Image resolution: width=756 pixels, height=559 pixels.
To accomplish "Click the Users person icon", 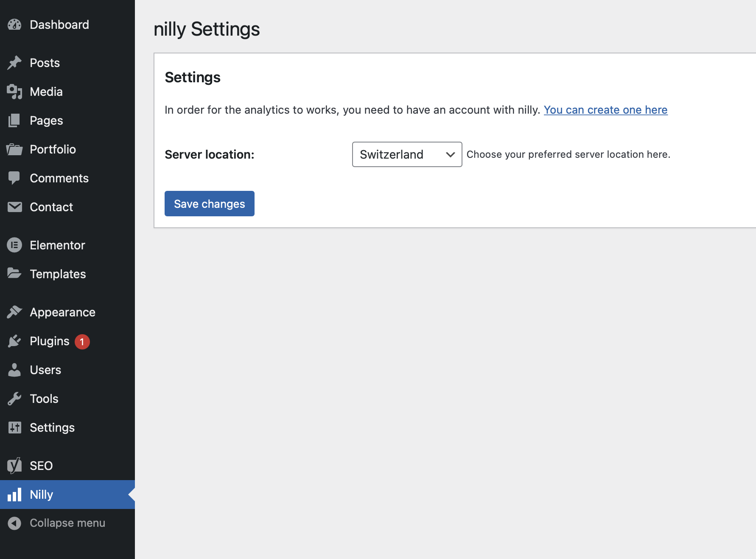I will click(x=14, y=370).
